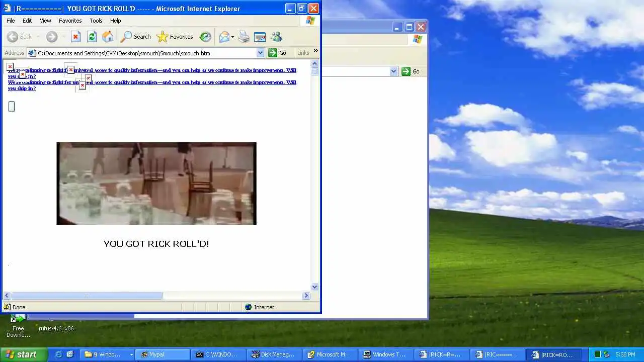Click the Internet zone status bar entry
Screen dimensions: 644x362
tap(260, 307)
